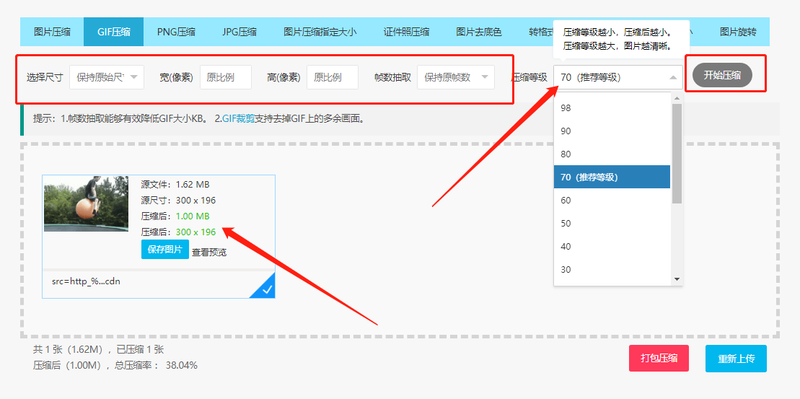
Task: Open the GIF裁剪 link in the tip
Action: 238,119
